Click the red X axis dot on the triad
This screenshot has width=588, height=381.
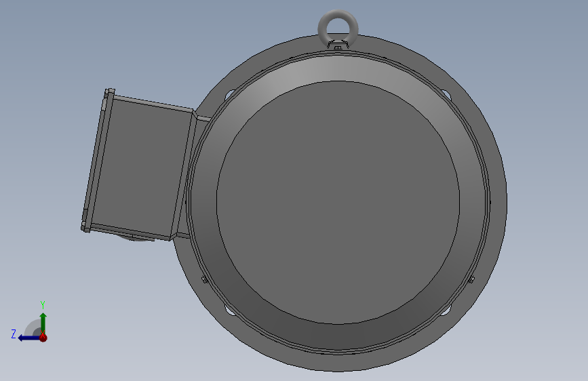click(x=43, y=338)
